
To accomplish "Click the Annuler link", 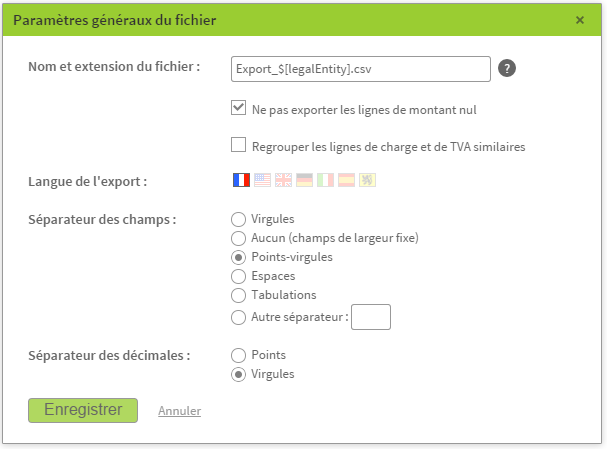I will (x=180, y=411).
